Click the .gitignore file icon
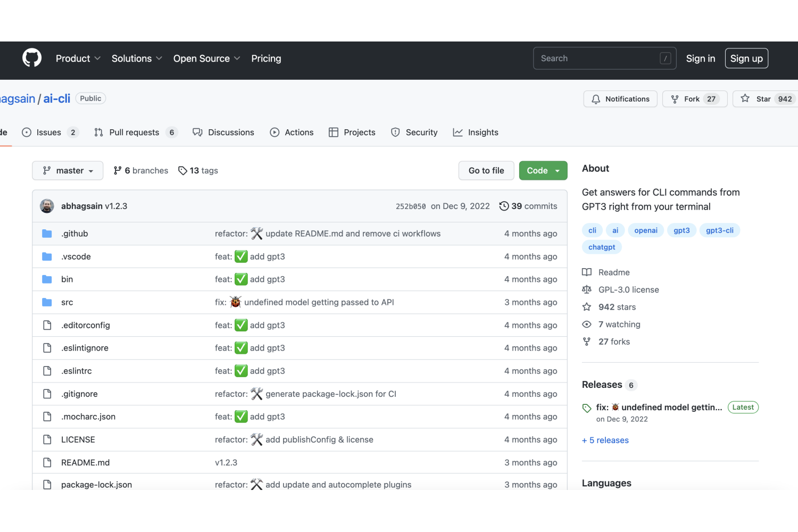The height and width of the screenshot is (532, 798). click(x=47, y=394)
